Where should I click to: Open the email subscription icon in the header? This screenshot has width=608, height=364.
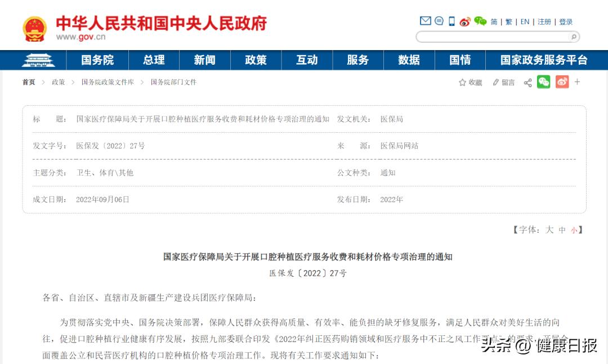[425, 21]
